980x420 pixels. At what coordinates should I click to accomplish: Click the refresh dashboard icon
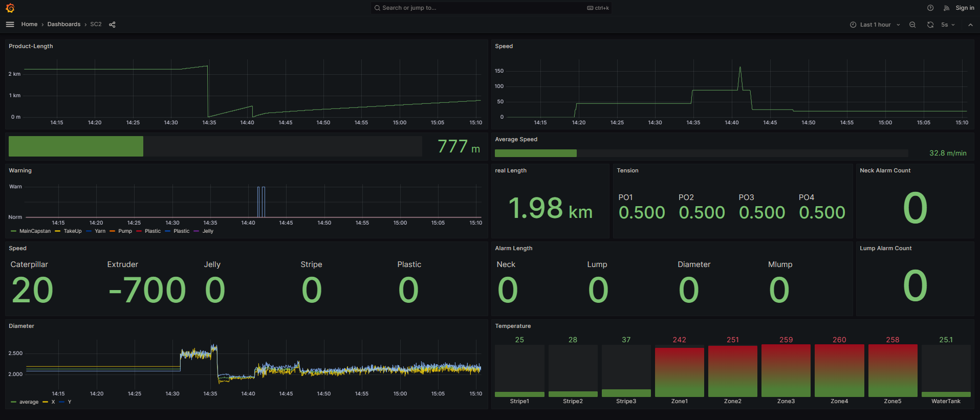pos(930,25)
